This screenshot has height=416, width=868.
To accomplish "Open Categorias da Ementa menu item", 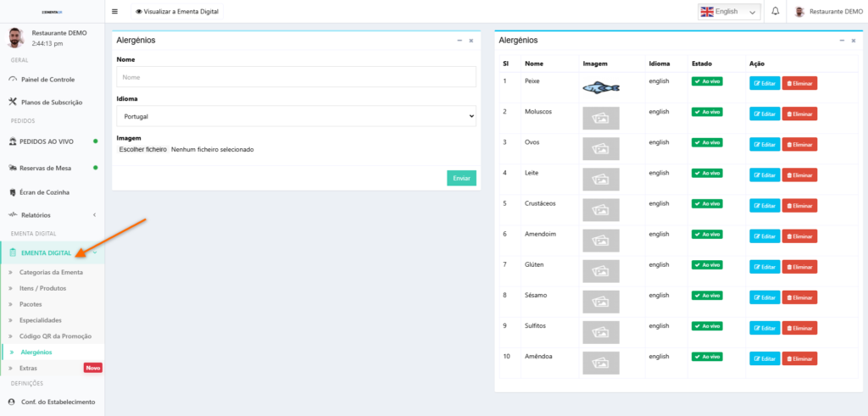I will [x=51, y=272].
